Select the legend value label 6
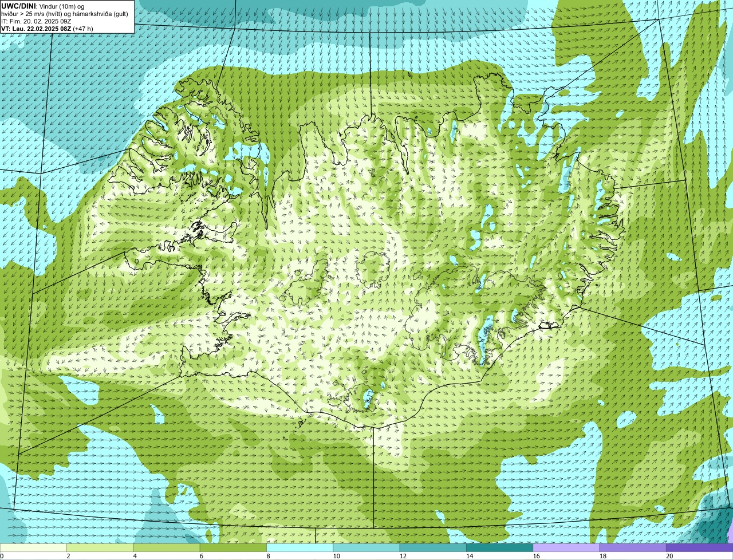Viewport: 733px width, 560px height. point(202,556)
